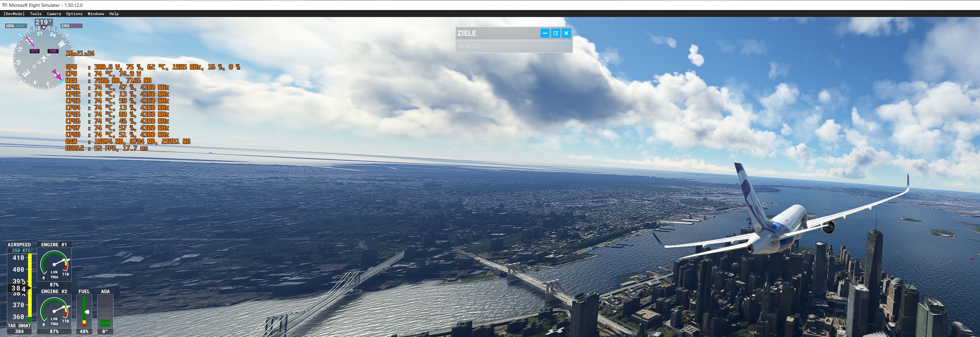Open the Options menu
Screen dimensions: 980x337
74,14
